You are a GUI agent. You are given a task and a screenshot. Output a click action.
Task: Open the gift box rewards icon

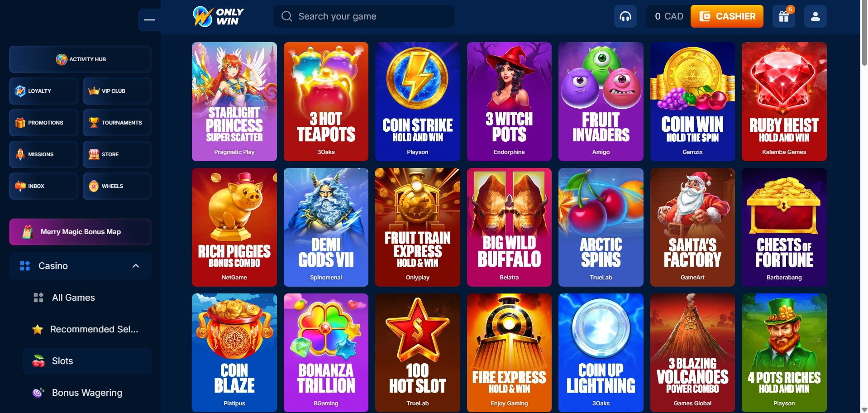[x=784, y=16]
